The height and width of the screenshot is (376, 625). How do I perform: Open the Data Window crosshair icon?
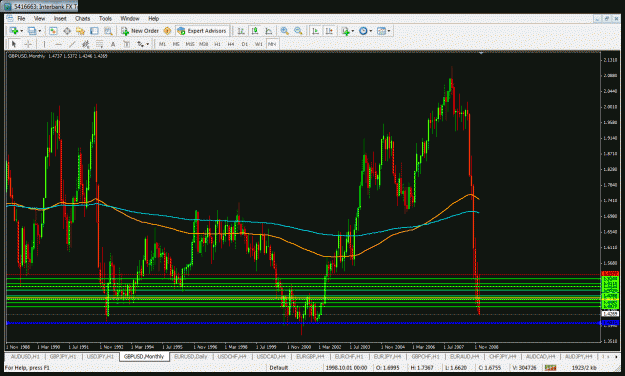tap(67, 31)
